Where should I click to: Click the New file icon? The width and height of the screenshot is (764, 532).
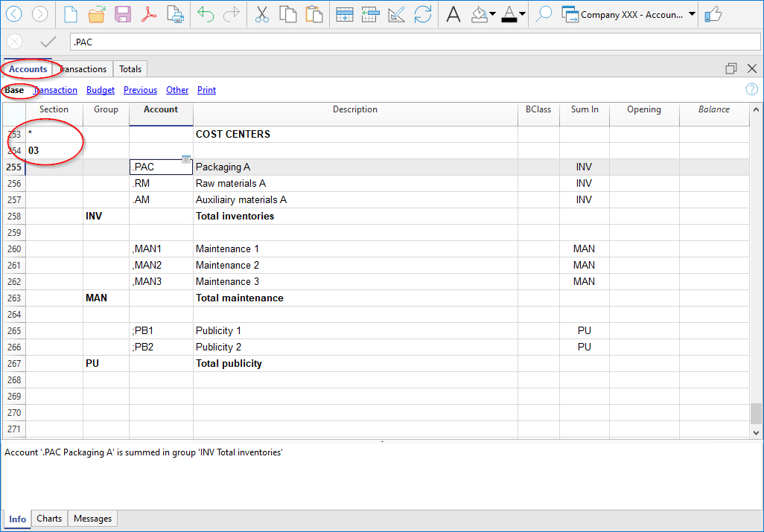click(x=70, y=14)
